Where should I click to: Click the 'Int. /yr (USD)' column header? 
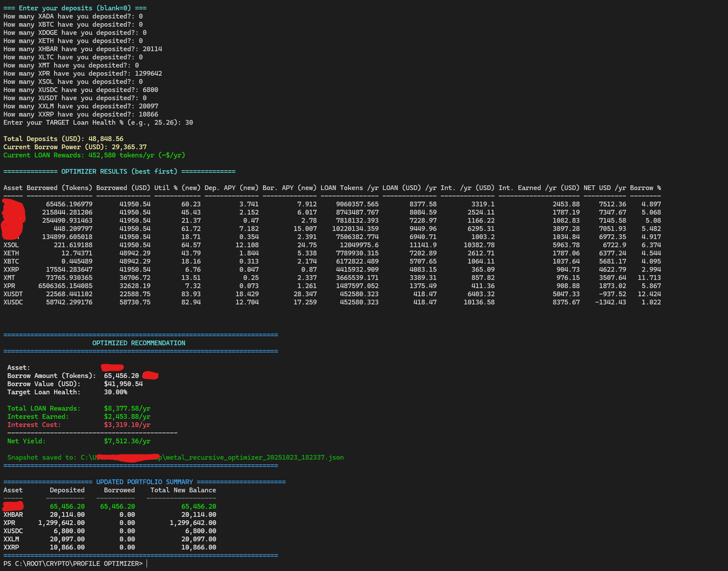tap(468, 188)
